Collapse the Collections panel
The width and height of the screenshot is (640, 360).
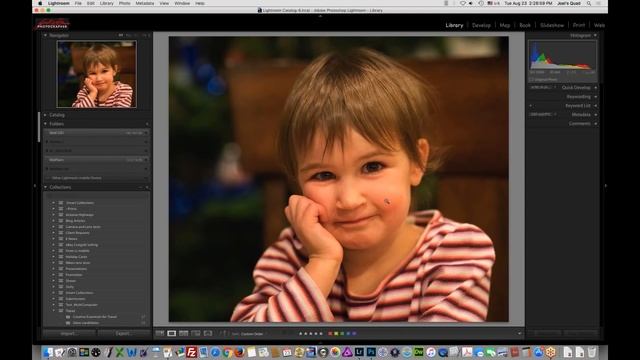[45, 187]
